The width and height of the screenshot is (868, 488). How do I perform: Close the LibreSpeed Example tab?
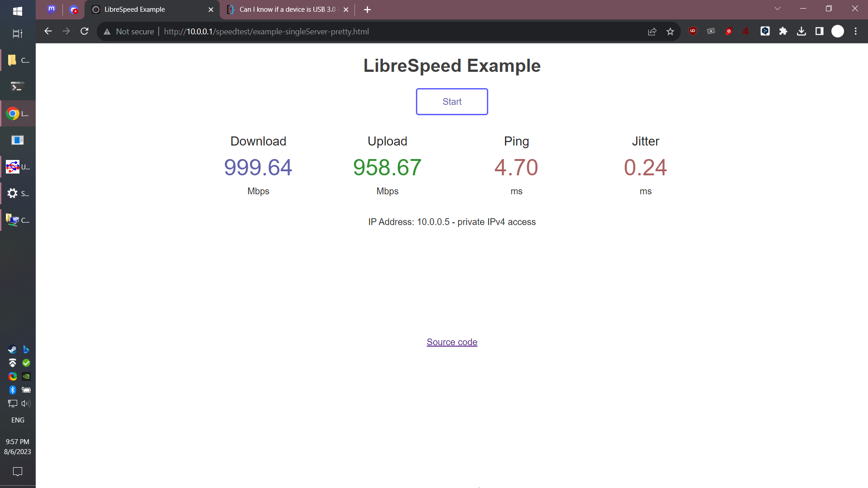point(211,9)
